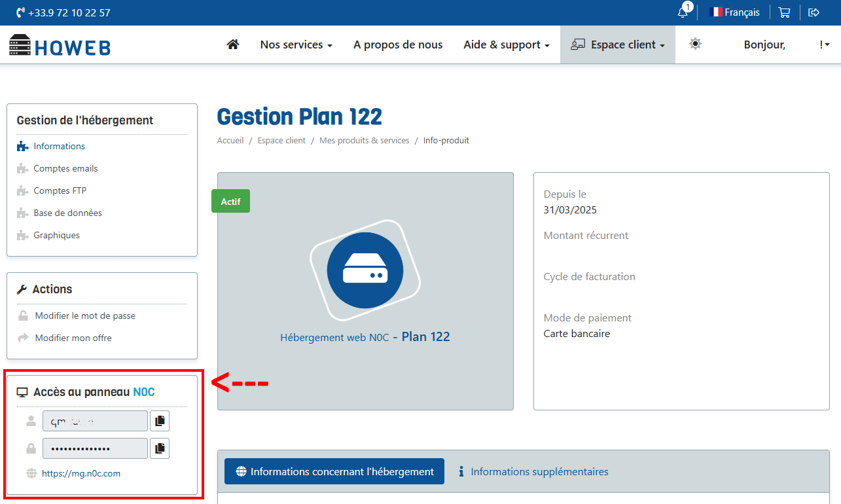
Task: Click the phone number +33.9 72 10 22 57
Action: coord(63,12)
